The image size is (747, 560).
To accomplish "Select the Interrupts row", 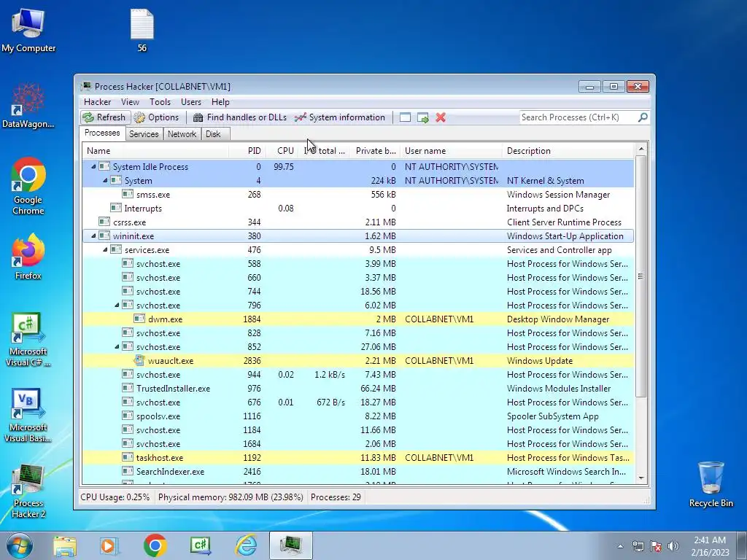I will click(358, 208).
